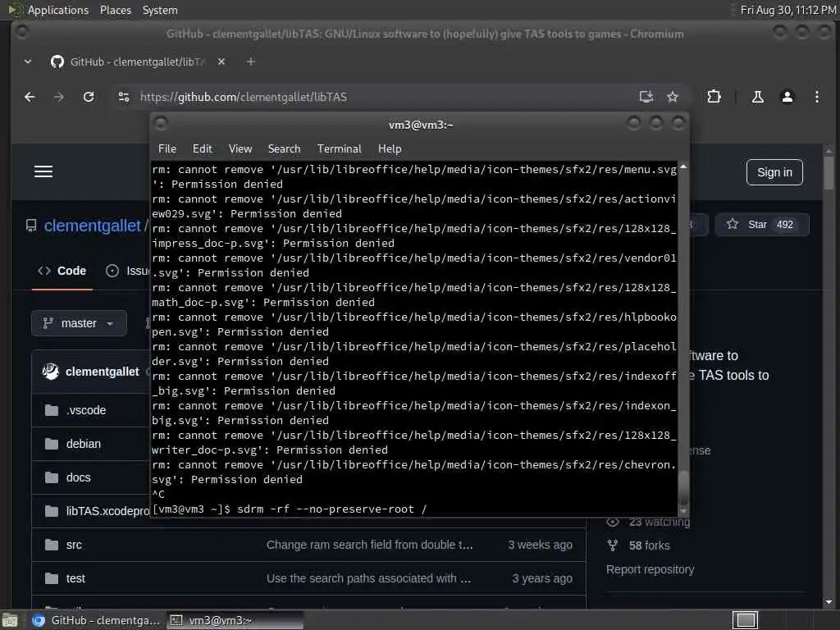840x630 pixels.
Task: Click clementgallet commit author name
Action: [103, 372]
